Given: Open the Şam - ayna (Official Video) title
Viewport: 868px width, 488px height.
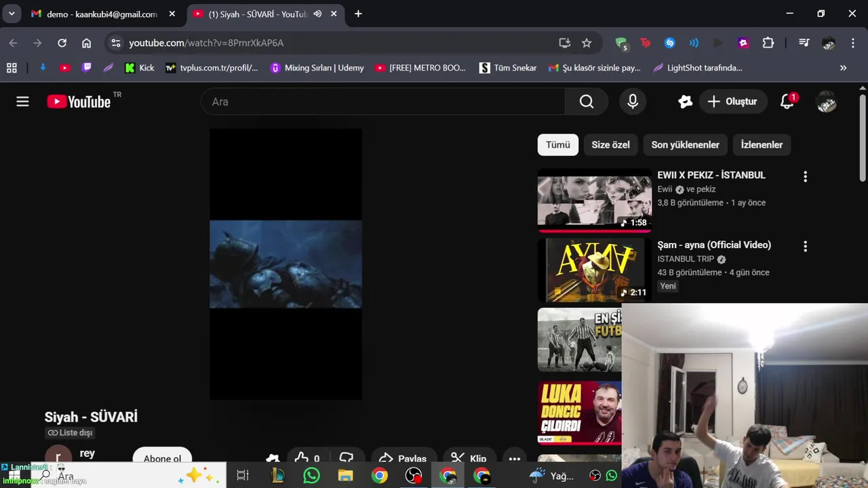Looking at the screenshot, I should click(x=714, y=245).
